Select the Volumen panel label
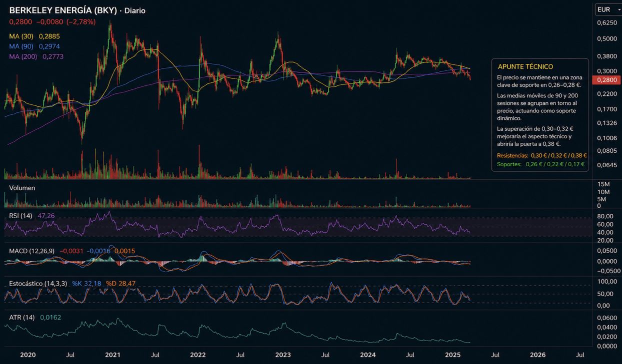 [x=22, y=188]
